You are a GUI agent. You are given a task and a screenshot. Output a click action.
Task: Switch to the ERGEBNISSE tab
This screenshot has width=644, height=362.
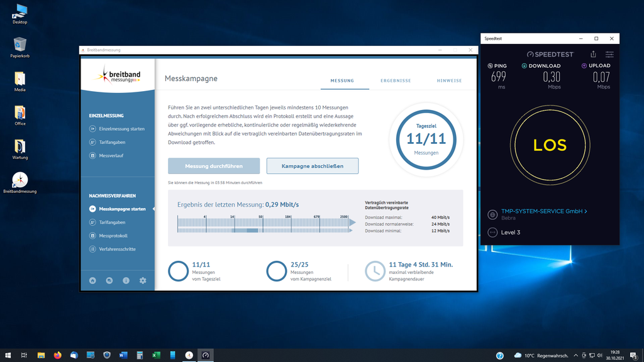pyautogui.click(x=396, y=80)
